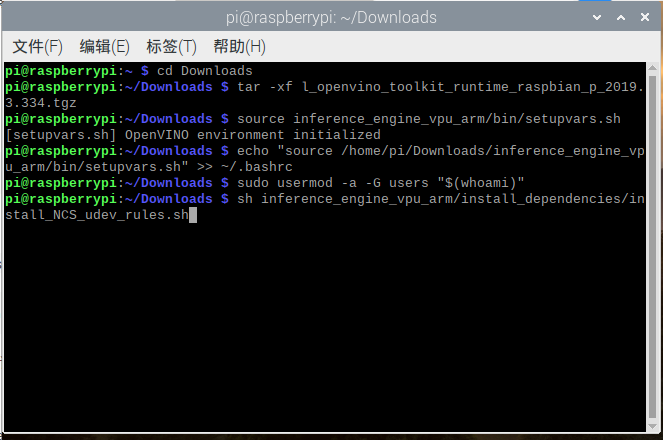Click 'stall_NCS_udev_rules.sh' text
Screen dimensions: 663x440
coord(97,215)
